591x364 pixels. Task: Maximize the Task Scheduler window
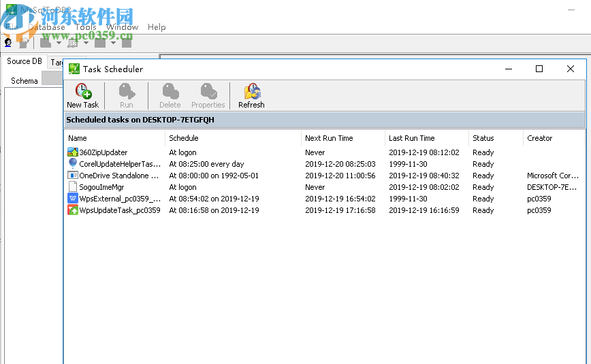coord(539,69)
